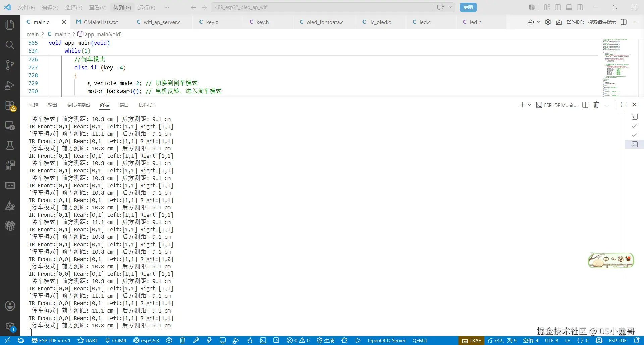Screen dimensions: 644x345
Task: Click the ESP-IDF build wrench icon
Action: coord(196,340)
